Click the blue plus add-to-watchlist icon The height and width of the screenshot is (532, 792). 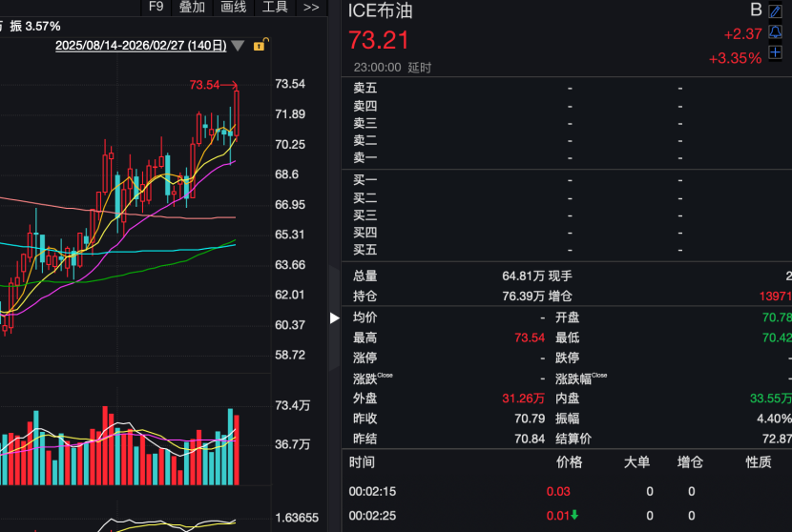point(775,51)
